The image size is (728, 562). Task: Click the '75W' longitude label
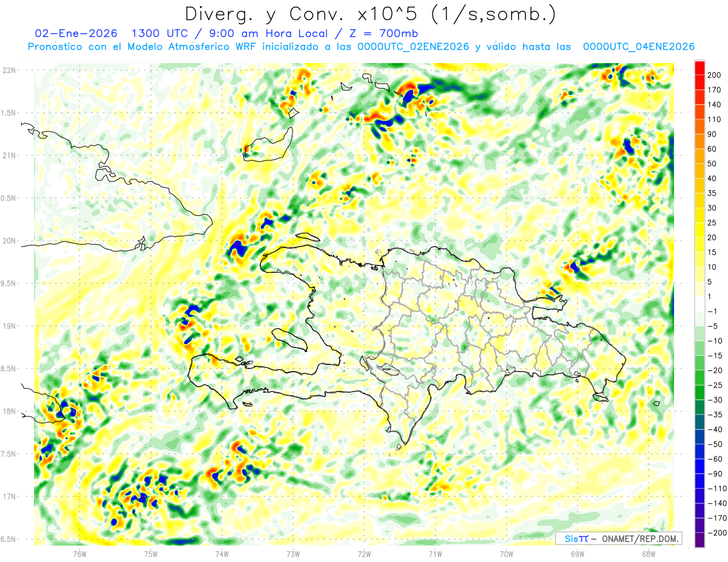[150, 554]
